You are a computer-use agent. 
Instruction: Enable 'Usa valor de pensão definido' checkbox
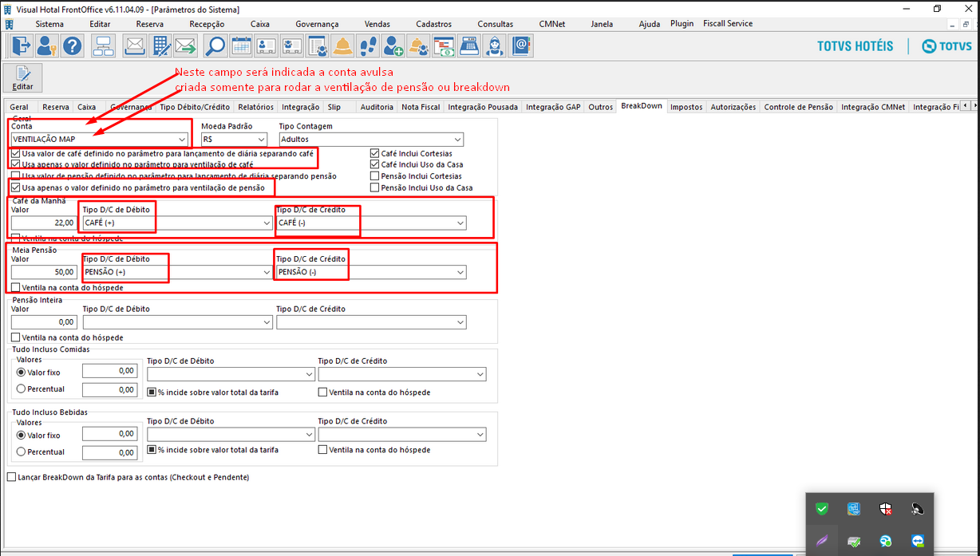(16, 175)
